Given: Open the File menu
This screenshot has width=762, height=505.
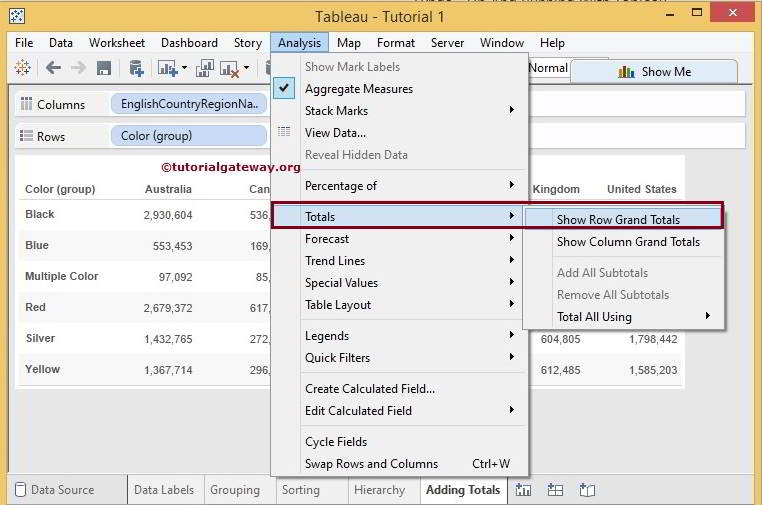Looking at the screenshot, I should tap(24, 43).
